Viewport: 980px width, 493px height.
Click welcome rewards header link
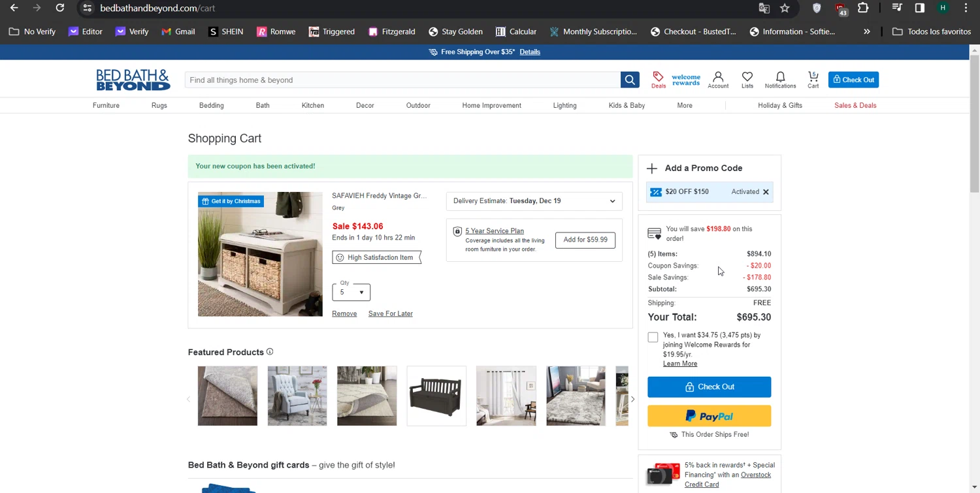tap(686, 80)
